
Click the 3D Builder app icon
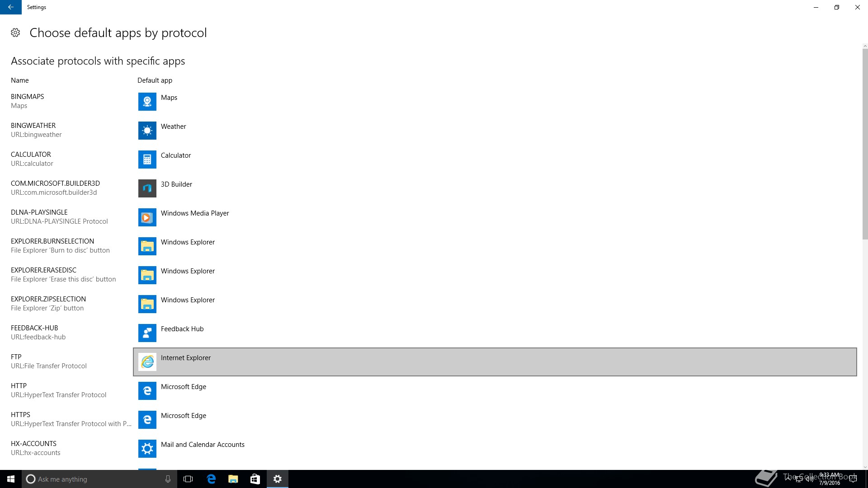147,188
